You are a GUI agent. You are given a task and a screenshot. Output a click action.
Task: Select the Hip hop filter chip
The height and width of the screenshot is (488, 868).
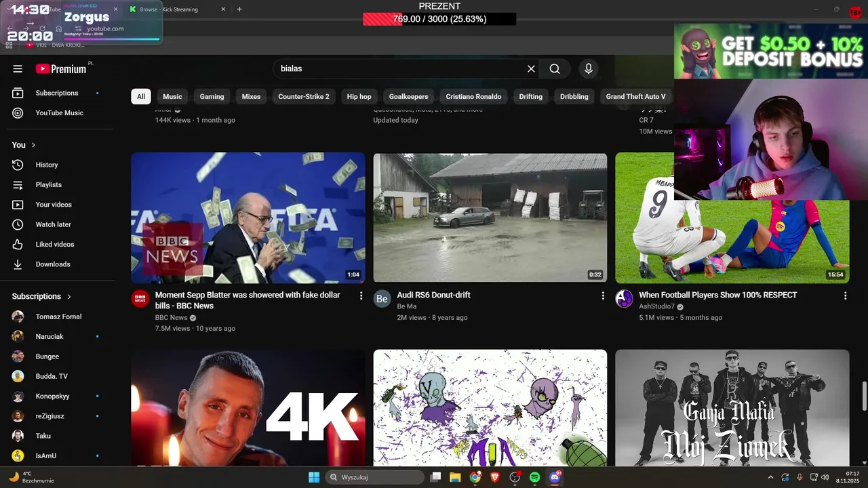pyautogui.click(x=359, y=96)
